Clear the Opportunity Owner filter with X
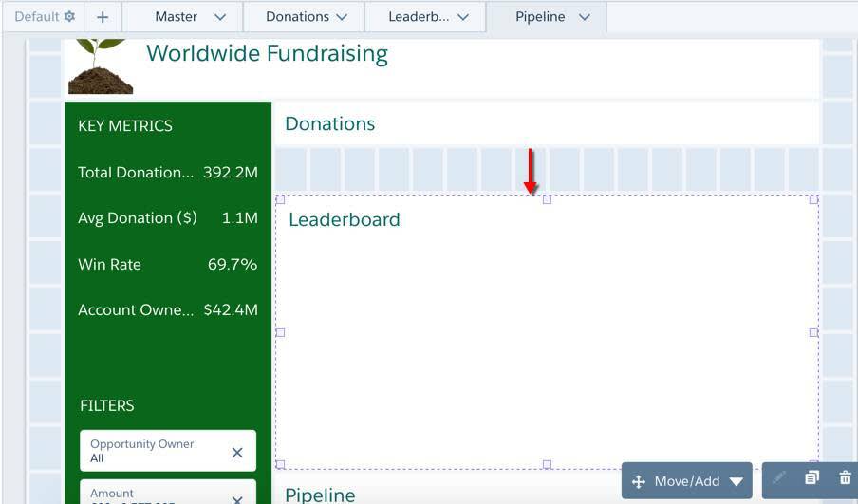 [237, 452]
